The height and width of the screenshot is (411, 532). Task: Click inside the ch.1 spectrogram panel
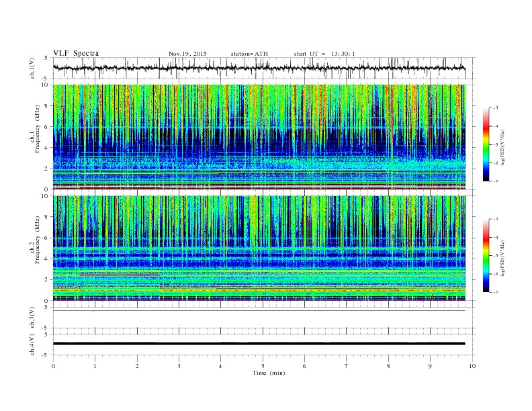[x=259, y=137]
